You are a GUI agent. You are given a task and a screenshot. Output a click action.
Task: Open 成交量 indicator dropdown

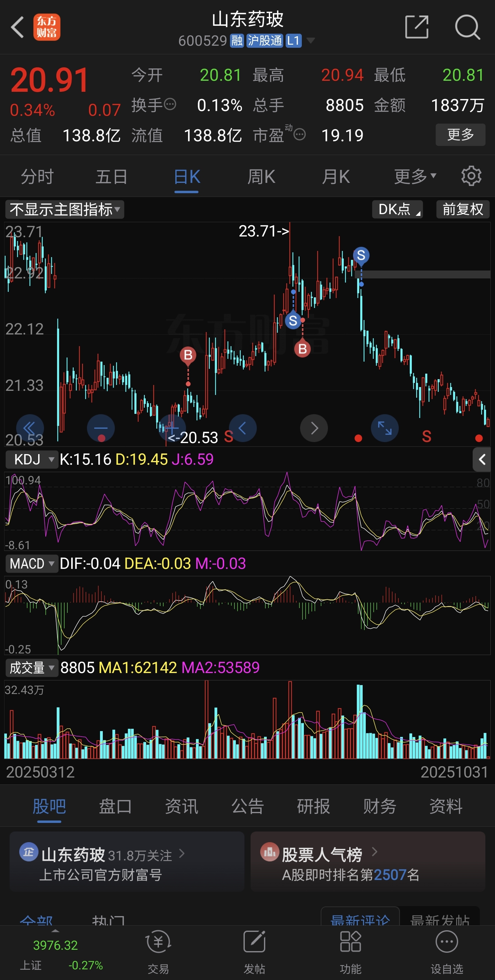pyautogui.click(x=32, y=668)
